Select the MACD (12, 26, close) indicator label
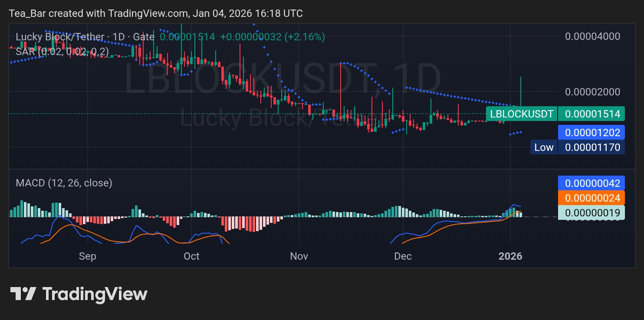This screenshot has width=644, height=320. (64, 183)
